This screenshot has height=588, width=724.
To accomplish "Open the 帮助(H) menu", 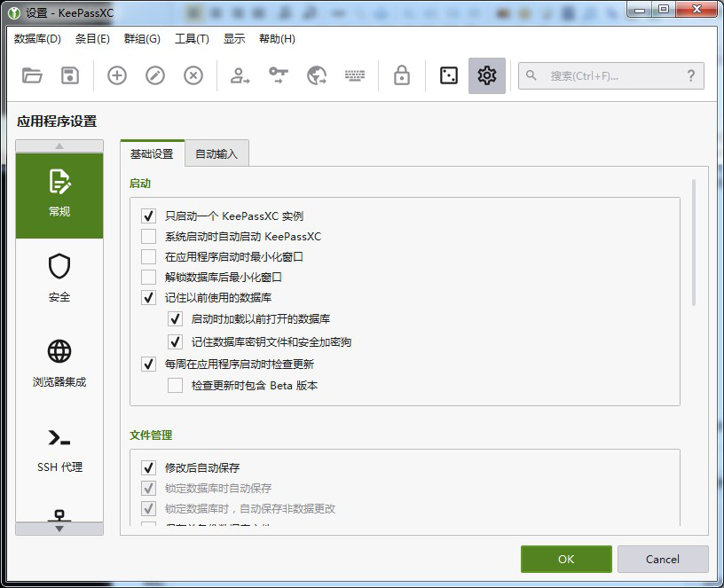I will pos(277,39).
